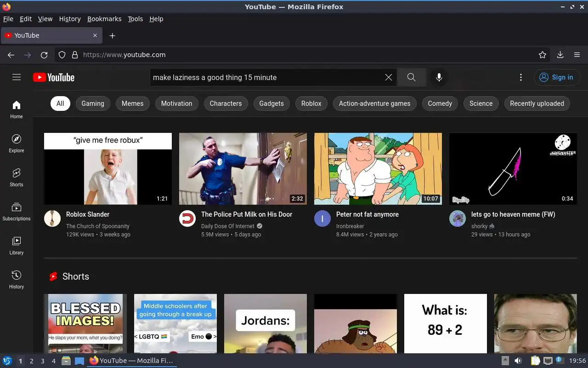The image size is (588, 368).
Task: Select the Motivation filter chip
Action: (x=176, y=103)
